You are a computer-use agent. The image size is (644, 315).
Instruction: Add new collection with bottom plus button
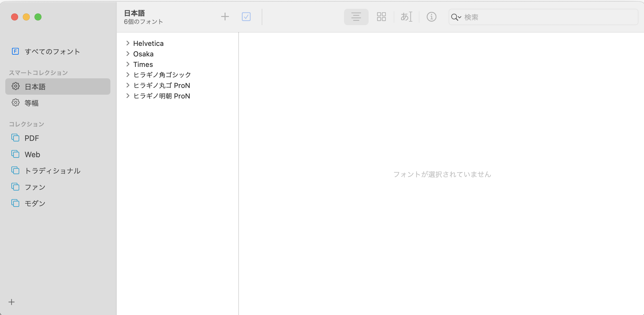click(12, 302)
